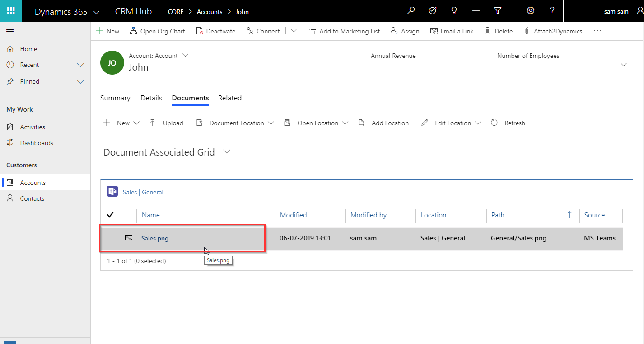This screenshot has width=644, height=344.
Task: Open the Open Location dropdown
Action: [x=316, y=123]
